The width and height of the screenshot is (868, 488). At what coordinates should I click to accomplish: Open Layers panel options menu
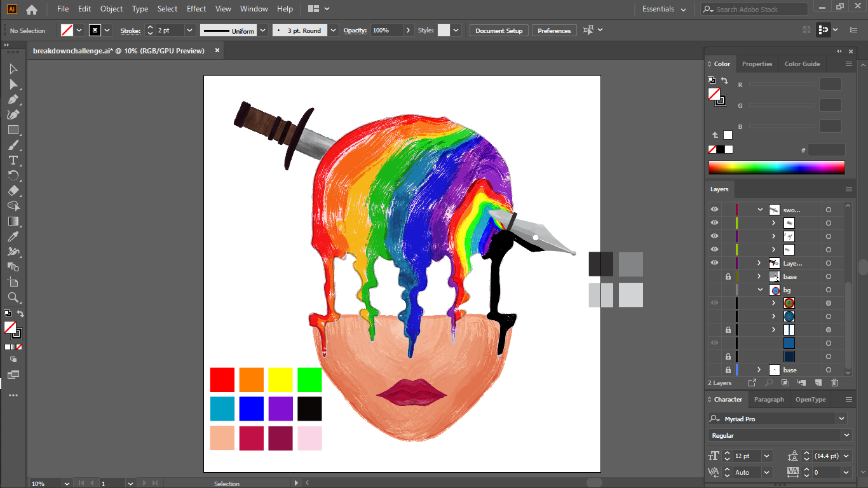(849, 189)
